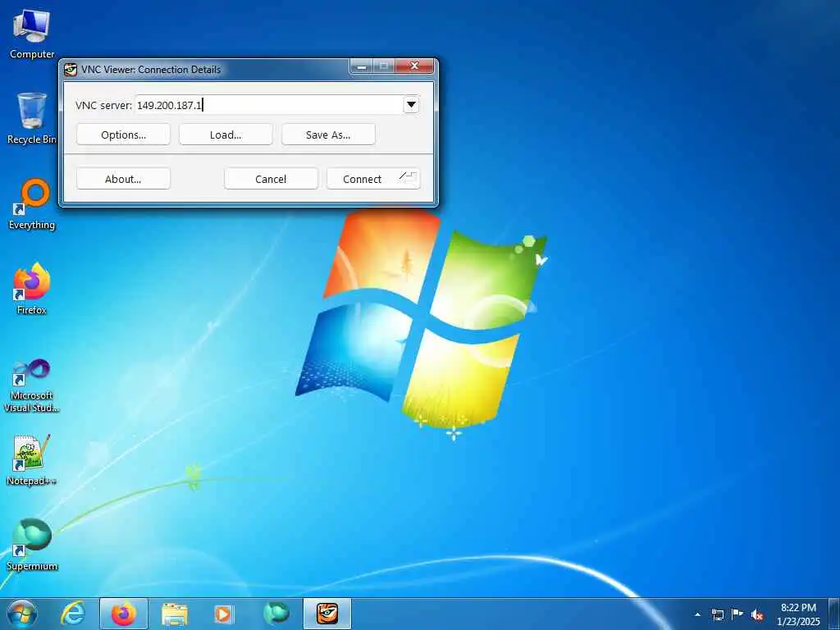Launch Internet Explorer from the taskbar
Viewport: 840px width, 630px height.
coord(73,614)
